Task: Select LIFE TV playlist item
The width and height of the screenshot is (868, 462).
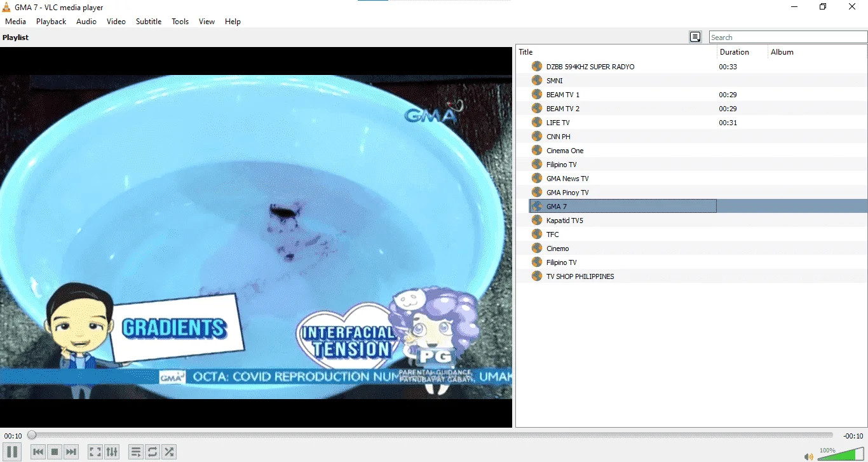Action: [558, 123]
